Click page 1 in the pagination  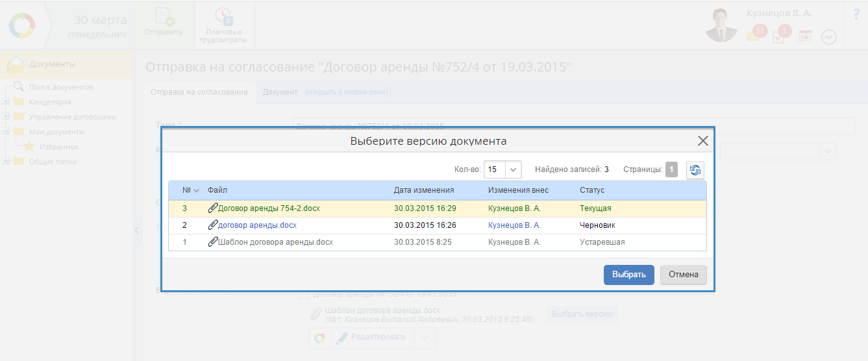click(x=671, y=169)
